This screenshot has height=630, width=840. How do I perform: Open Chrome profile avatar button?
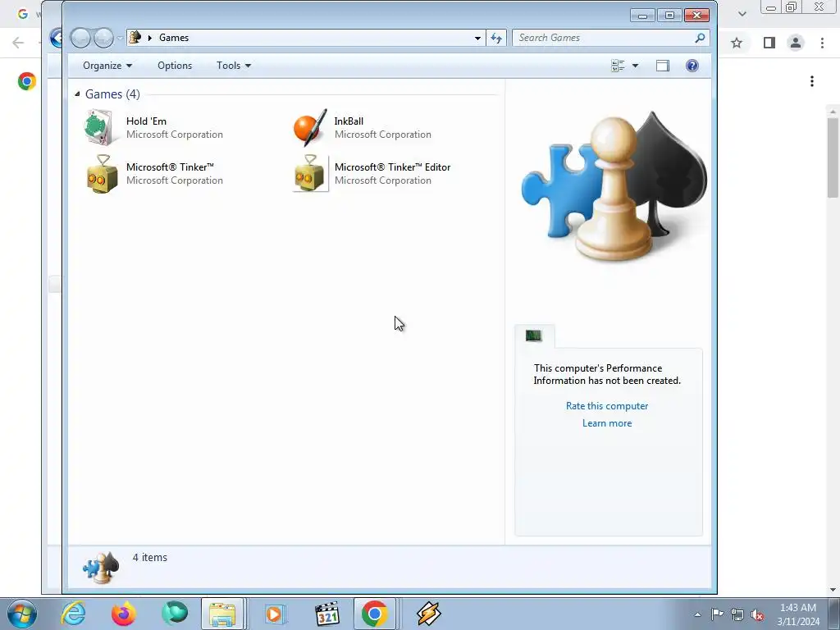pyautogui.click(x=796, y=43)
